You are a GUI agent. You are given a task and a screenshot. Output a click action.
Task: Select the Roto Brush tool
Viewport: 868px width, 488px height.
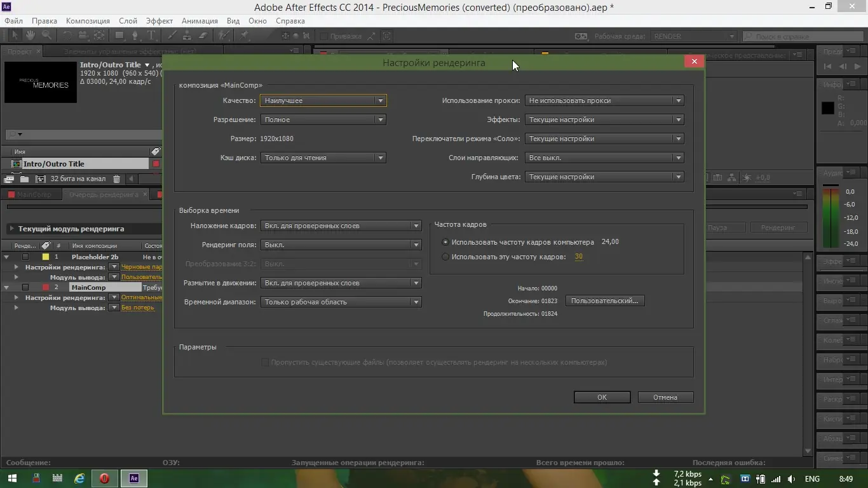click(224, 36)
